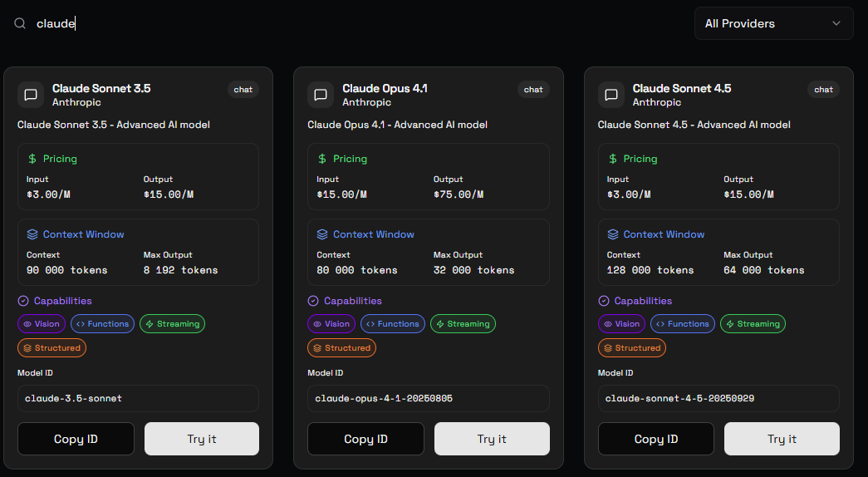Image resolution: width=868 pixels, height=477 pixels.
Task: Select the Functions badge on Claude Sonnet 4.5
Action: click(x=683, y=324)
